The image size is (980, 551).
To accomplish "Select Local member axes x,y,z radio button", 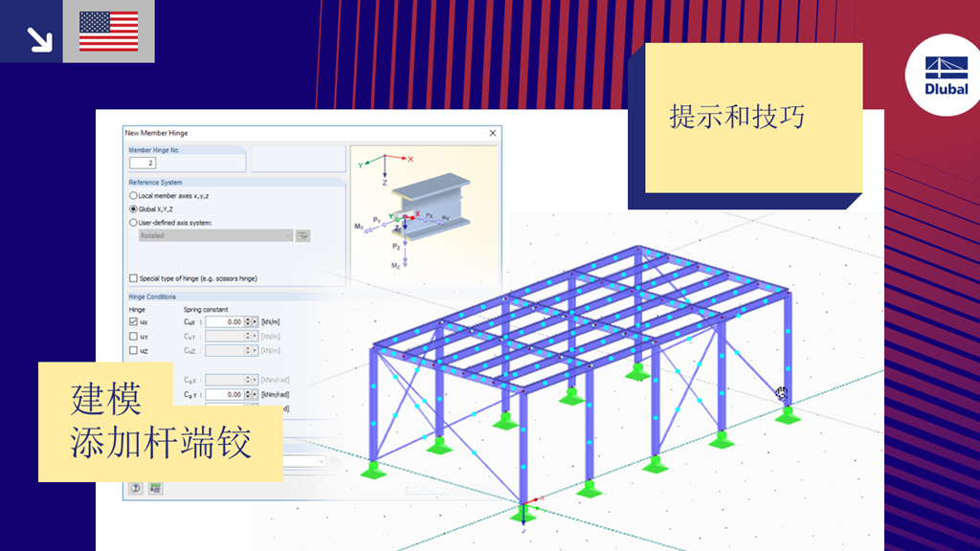I will [133, 195].
